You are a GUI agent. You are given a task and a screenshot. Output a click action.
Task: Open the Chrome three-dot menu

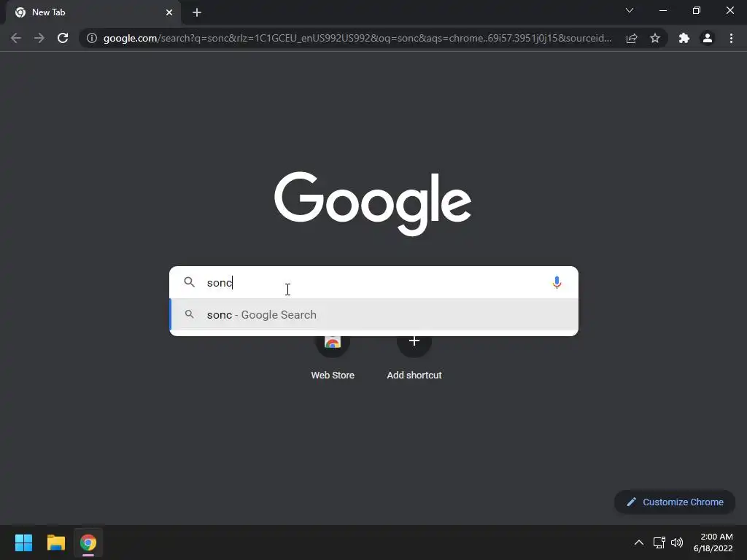731,38
